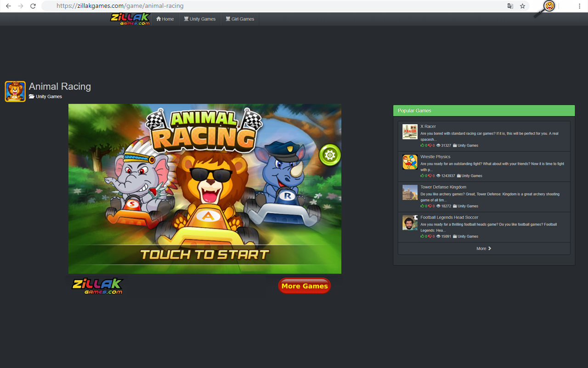Click thumbs-up icon for Wrestle Physics
The height and width of the screenshot is (368, 588).
423,176
